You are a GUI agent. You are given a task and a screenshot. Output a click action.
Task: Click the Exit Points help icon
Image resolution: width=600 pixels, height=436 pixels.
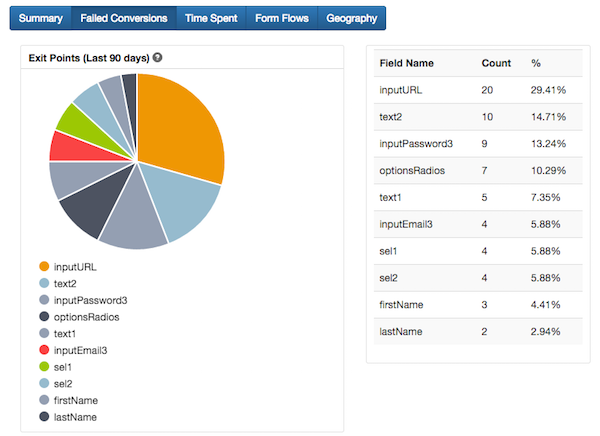point(157,57)
